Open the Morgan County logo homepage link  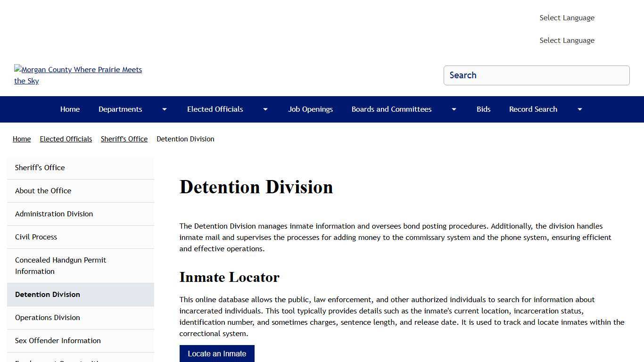click(78, 75)
